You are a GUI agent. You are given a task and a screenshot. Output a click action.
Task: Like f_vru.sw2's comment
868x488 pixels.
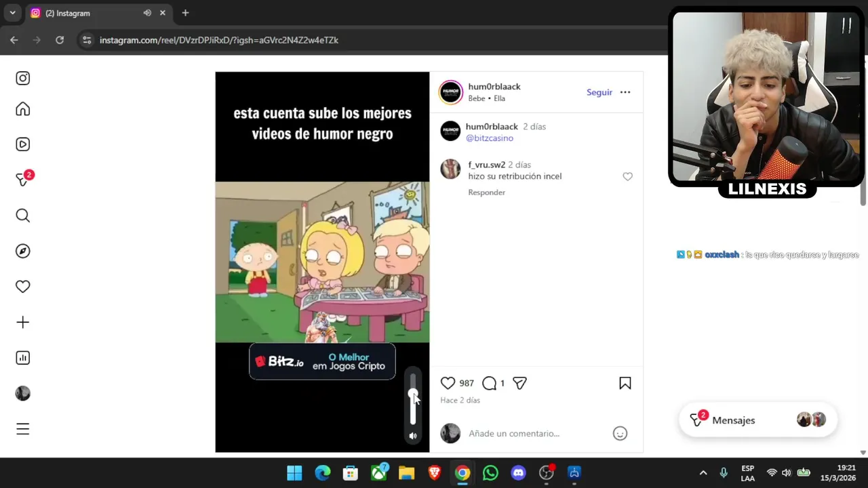(x=627, y=176)
